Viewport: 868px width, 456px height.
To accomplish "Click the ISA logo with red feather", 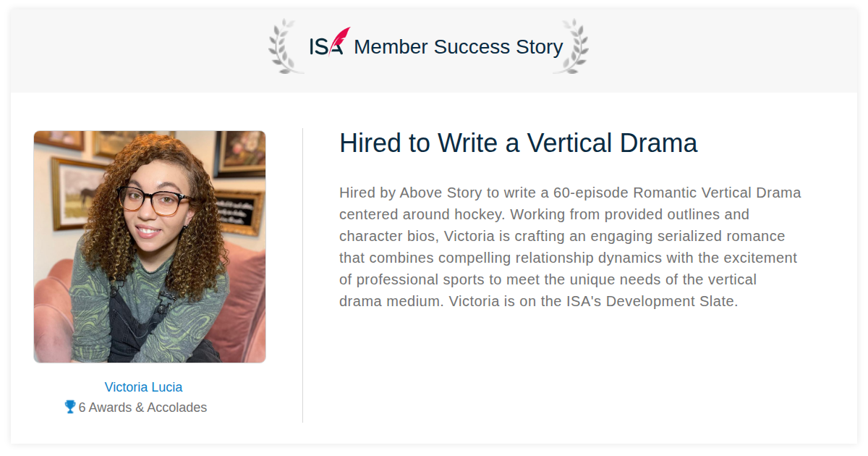I will pos(330,43).
